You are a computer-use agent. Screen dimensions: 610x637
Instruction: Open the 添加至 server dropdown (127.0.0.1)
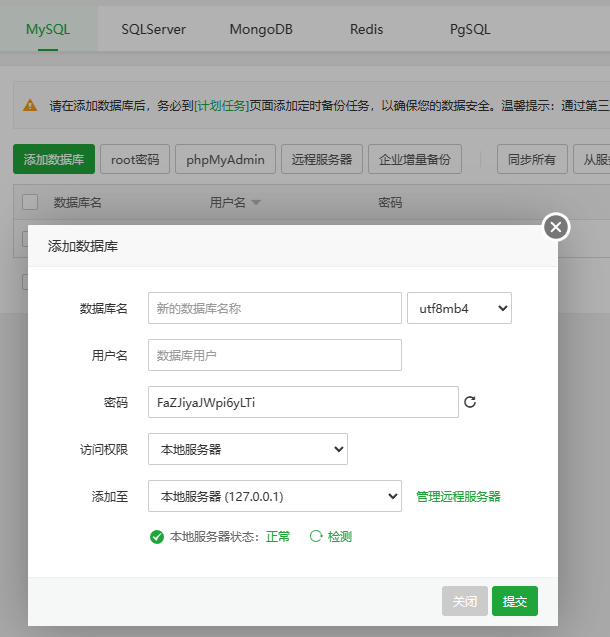click(275, 496)
